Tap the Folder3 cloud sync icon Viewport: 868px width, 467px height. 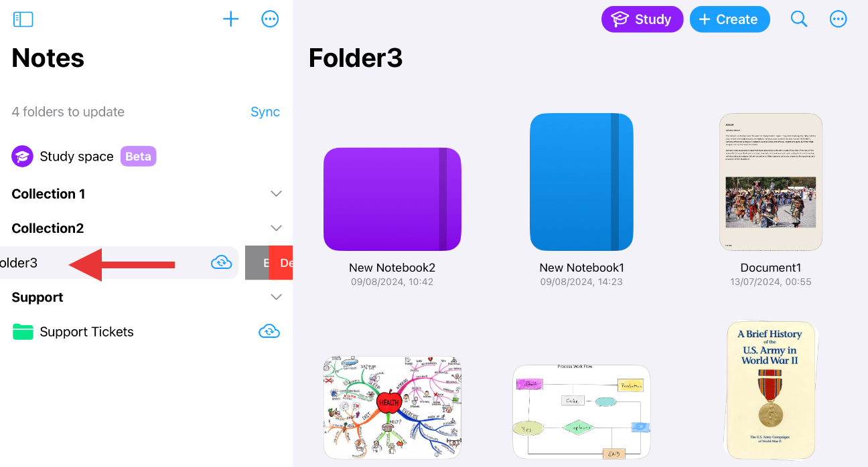coord(221,262)
